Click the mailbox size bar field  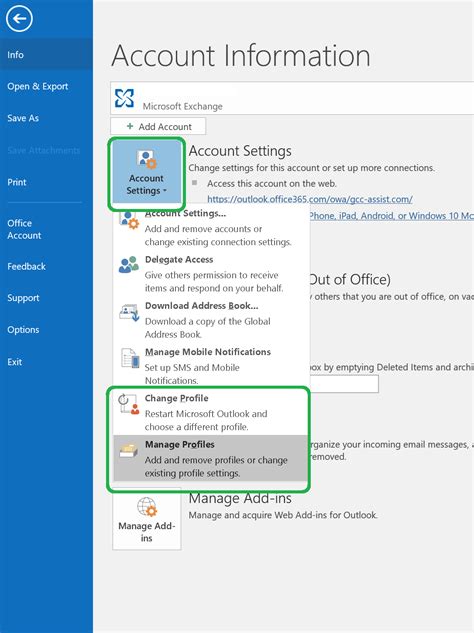344,384
